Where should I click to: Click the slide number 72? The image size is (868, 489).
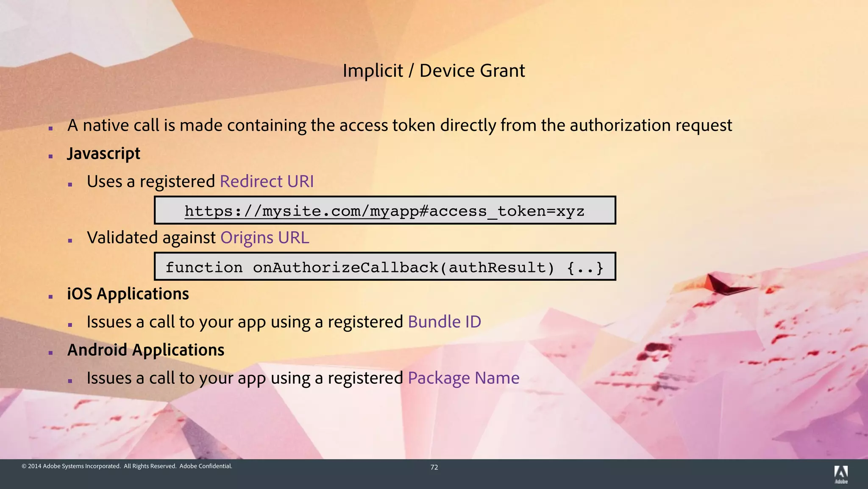pos(434,467)
